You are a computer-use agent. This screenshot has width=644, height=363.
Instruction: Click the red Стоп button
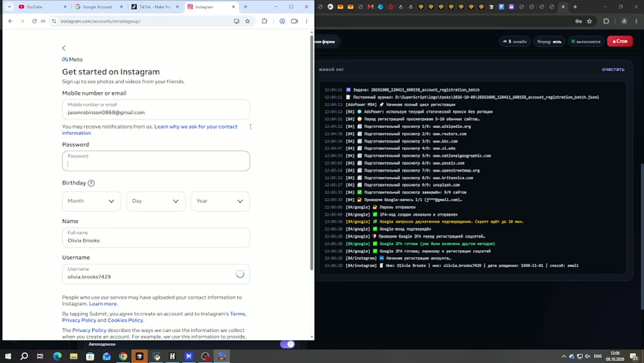point(620,41)
